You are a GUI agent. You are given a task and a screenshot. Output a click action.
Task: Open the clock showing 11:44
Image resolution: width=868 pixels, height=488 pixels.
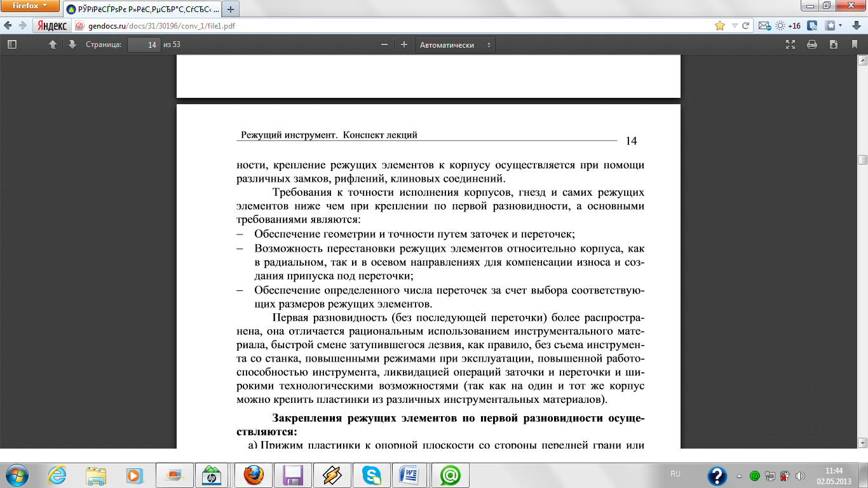click(834, 475)
